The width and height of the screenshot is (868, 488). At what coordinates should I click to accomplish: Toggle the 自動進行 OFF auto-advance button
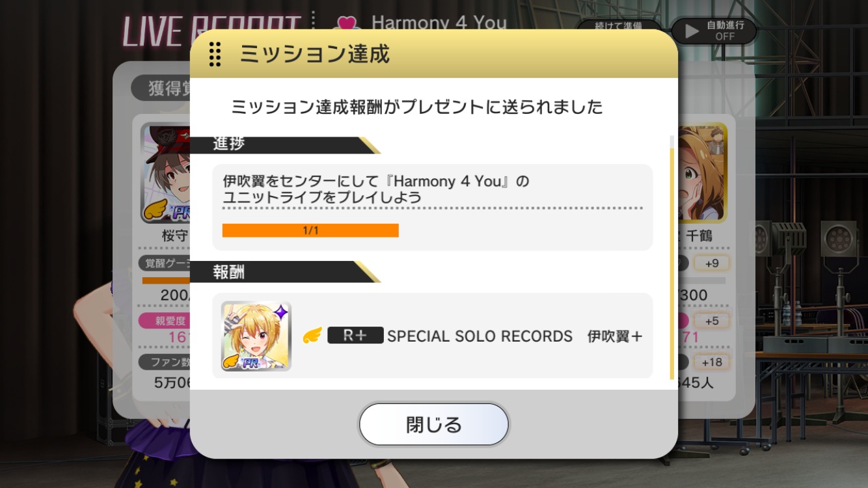pyautogui.click(x=714, y=31)
